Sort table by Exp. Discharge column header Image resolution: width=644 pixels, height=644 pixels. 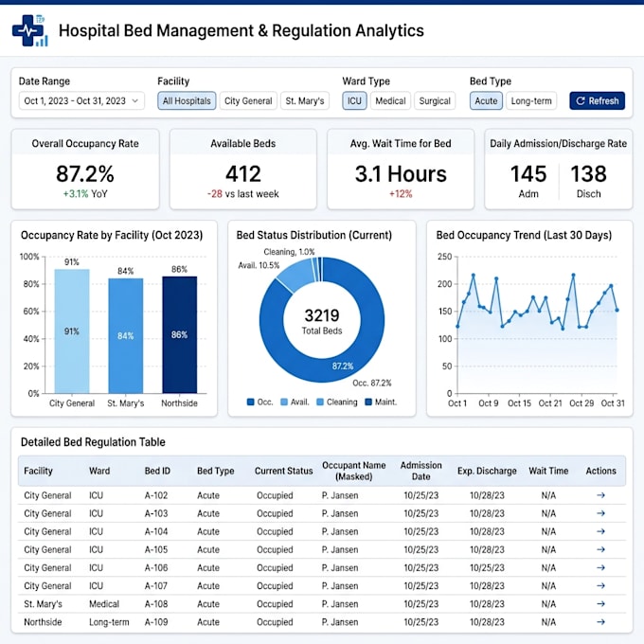pos(487,471)
